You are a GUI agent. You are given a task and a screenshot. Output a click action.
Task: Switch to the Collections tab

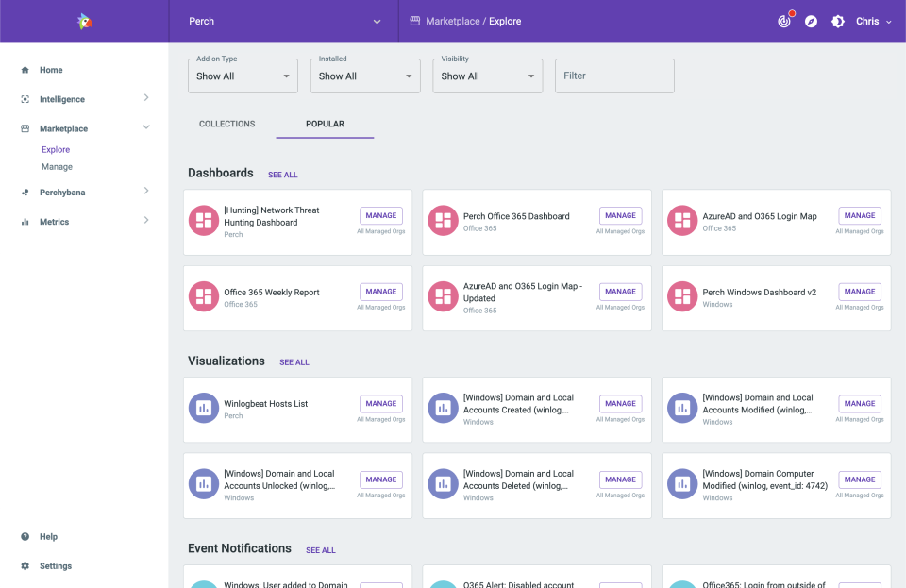[227, 125]
